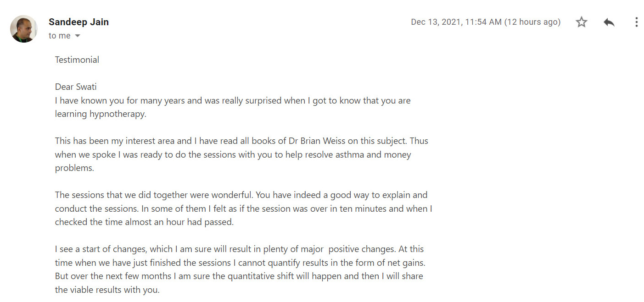Star this email from Sandeep Jain
The image size is (644, 302).
[582, 22]
